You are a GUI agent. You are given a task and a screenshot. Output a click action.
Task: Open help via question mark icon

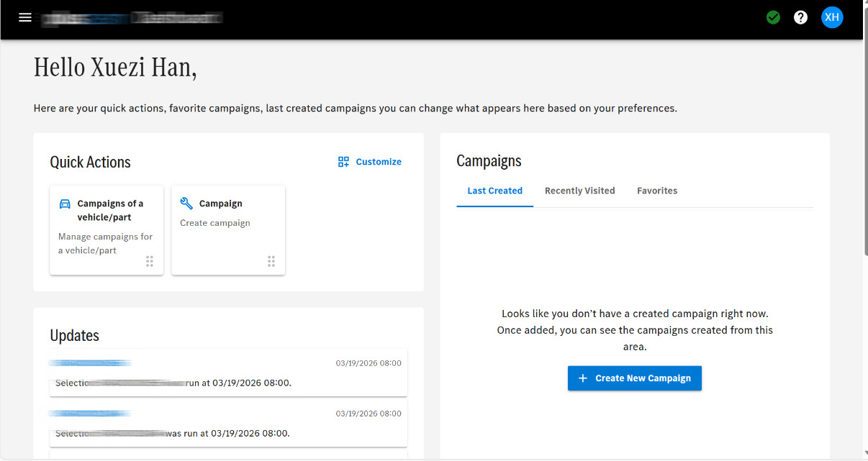(x=800, y=17)
